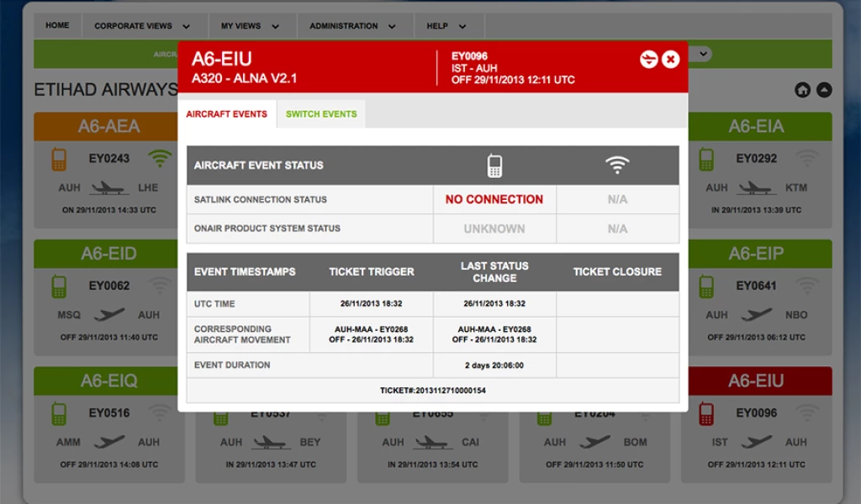861x504 pixels.
Task: Click the round up-arrow icon near the home icon
Action: pos(824,90)
